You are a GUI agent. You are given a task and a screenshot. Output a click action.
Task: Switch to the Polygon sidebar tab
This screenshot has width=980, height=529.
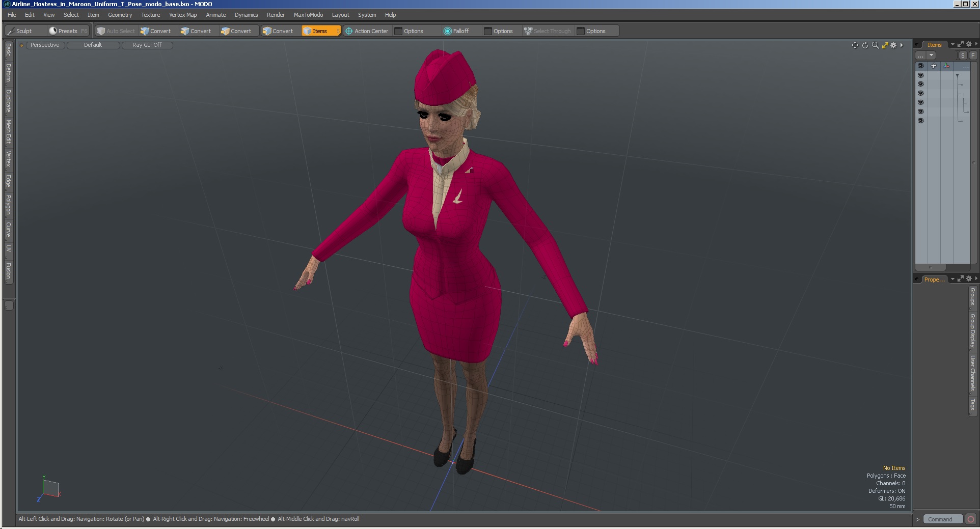8,205
